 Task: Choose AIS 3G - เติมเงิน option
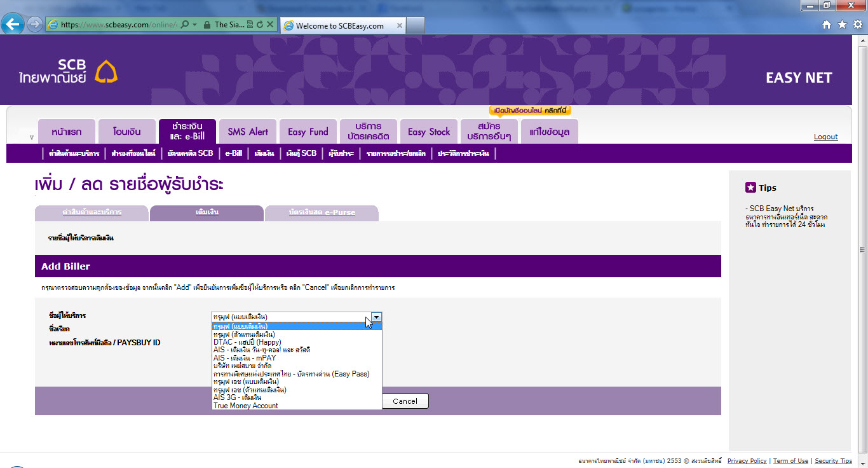click(x=297, y=397)
